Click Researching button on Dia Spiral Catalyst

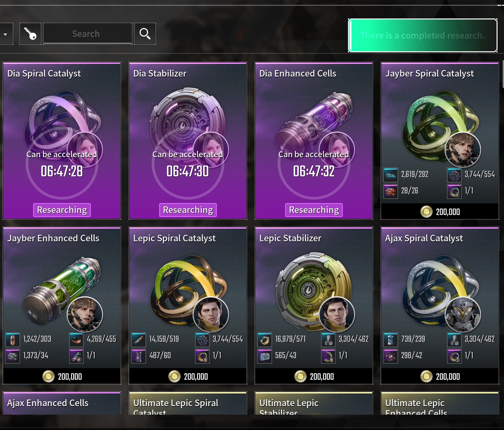click(62, 210)
